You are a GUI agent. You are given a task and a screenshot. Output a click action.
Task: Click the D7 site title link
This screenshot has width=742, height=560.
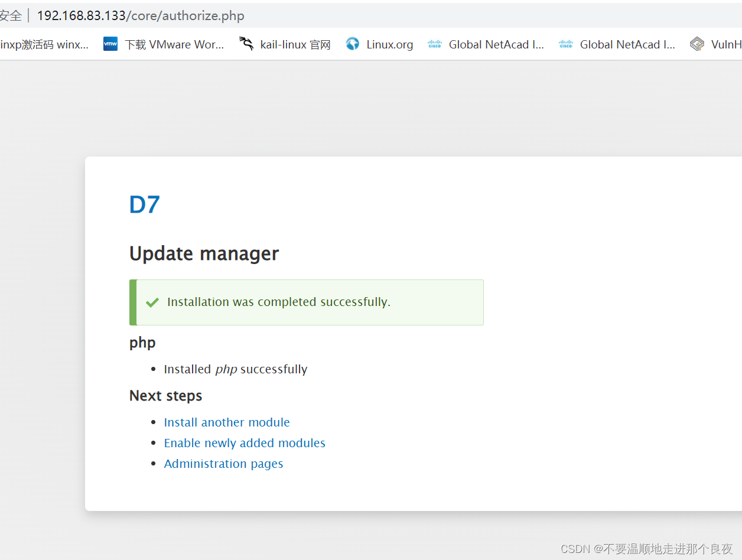click(145, 204)
